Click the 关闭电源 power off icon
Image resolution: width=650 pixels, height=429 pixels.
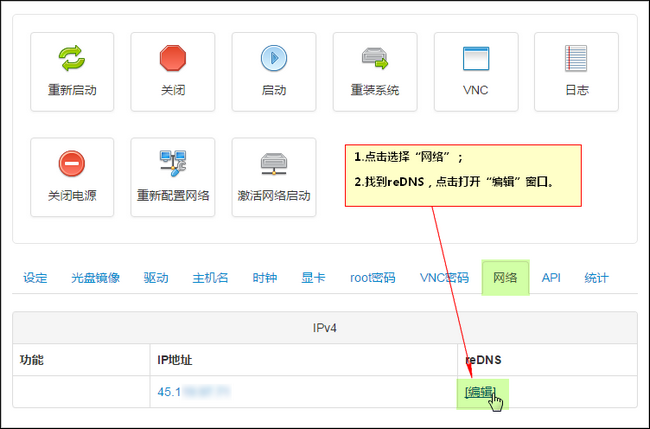click(x=72, y=164)
